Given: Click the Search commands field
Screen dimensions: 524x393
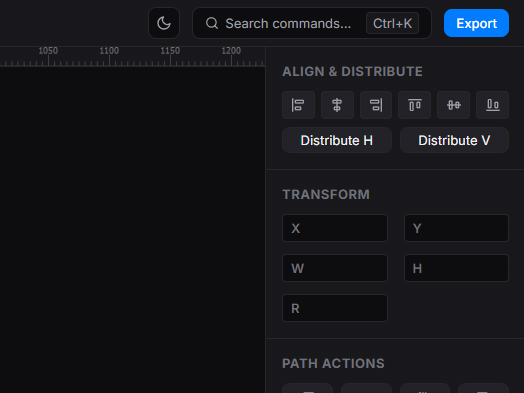Looking at the screenshot, I should 312,23.
